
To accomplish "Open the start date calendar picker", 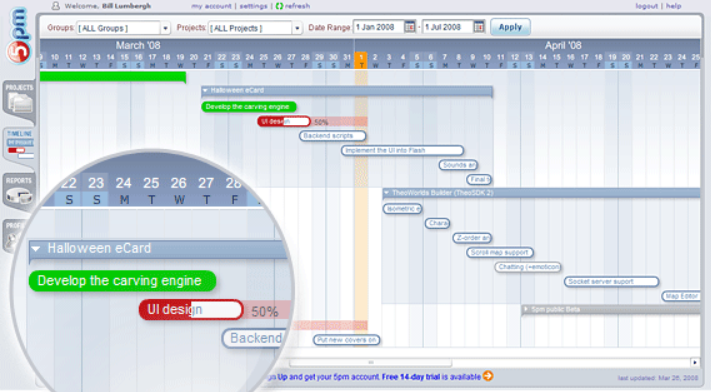I will click(x=410, y=27).
